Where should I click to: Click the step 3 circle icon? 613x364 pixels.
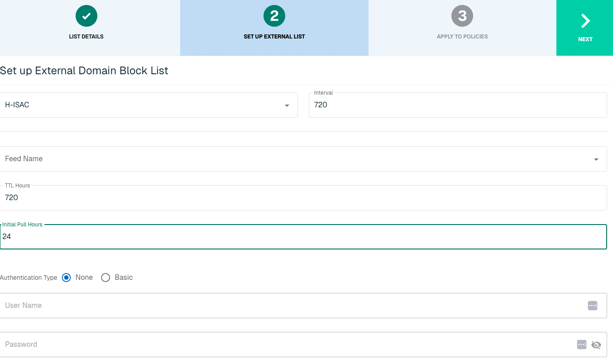tap(462, 16)
